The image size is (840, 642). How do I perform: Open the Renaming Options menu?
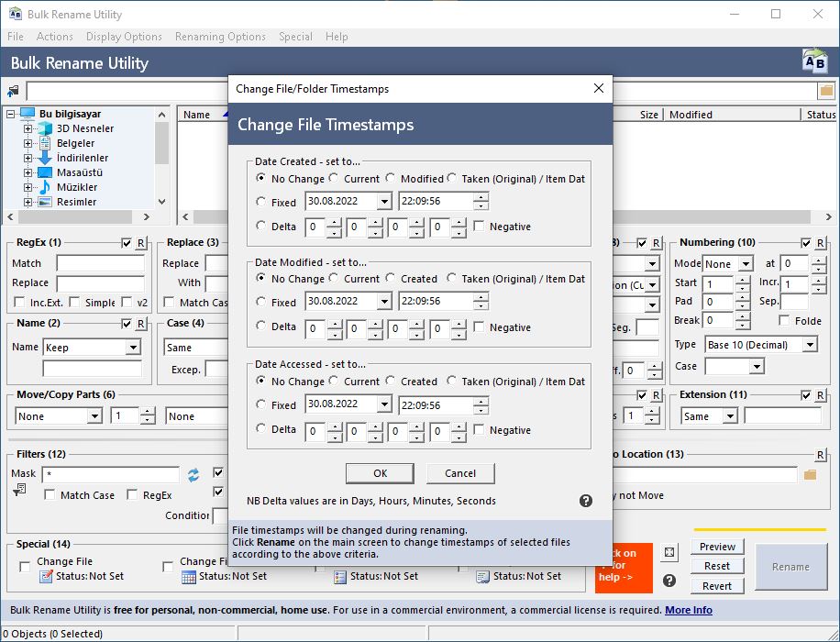(x=220, y=37)
